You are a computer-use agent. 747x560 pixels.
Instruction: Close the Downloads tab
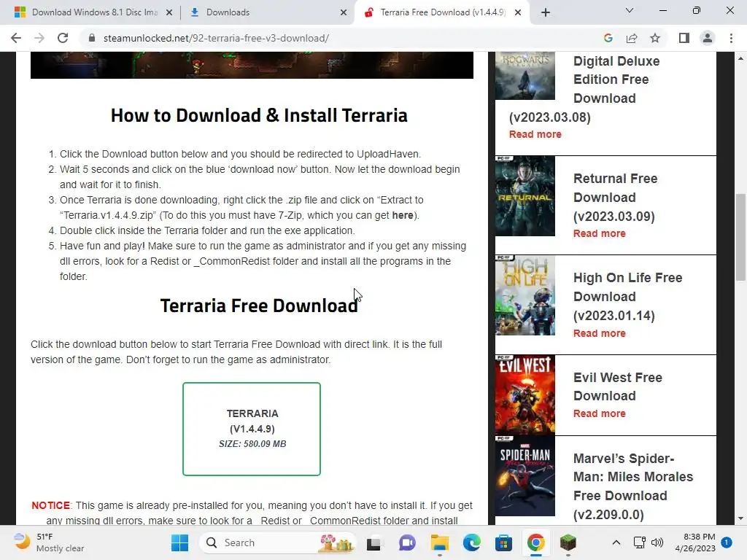click(344, 12)
